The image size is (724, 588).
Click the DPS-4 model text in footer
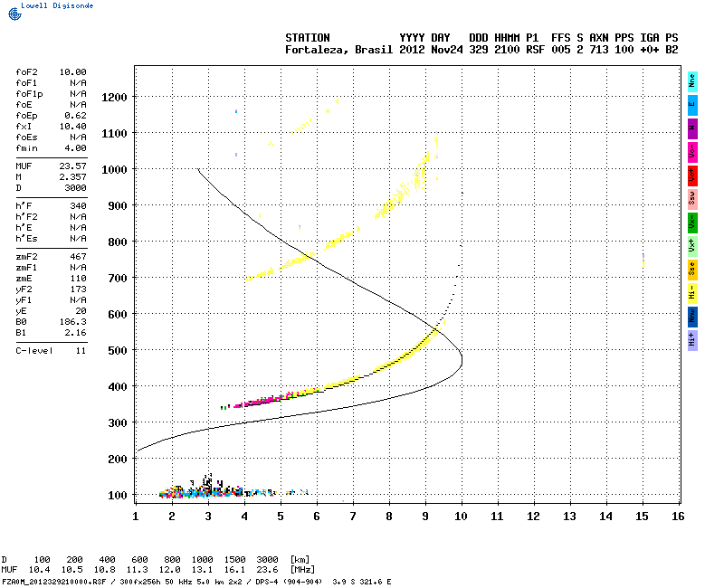point(263,582)
